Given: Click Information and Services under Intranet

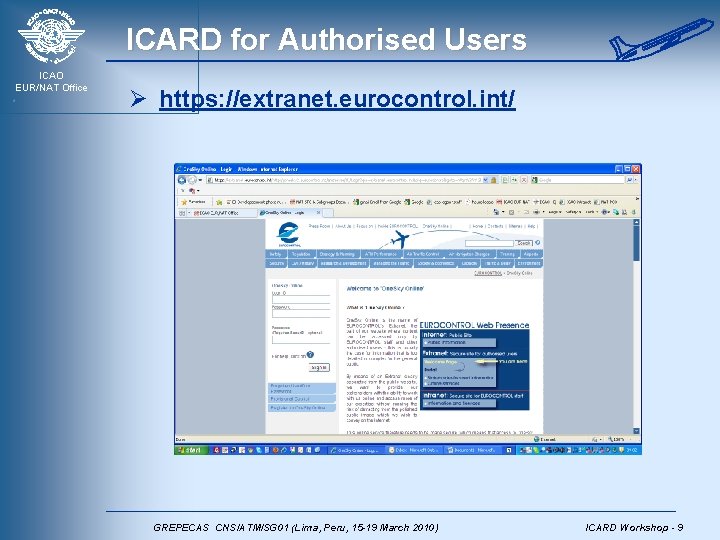Looking at the screenshot, I should (x=459, y=403).
